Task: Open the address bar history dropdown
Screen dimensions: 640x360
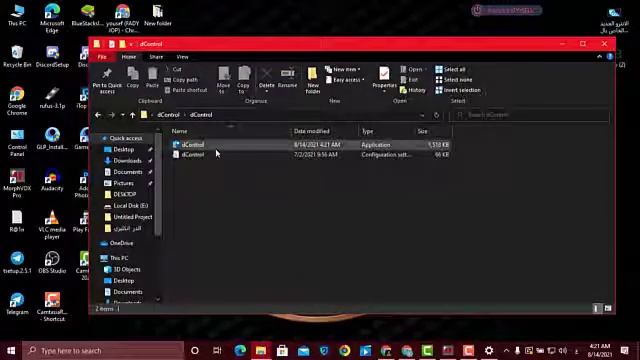Action: tap(422, 115)
